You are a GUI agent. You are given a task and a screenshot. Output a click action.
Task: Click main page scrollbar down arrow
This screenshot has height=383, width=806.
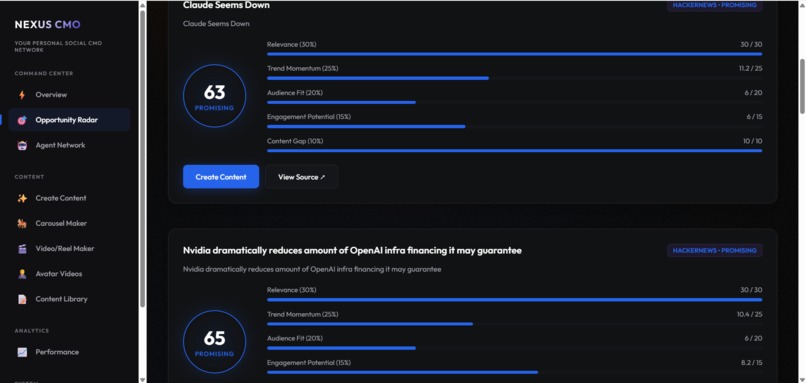pyautogui.click(x=801, y=379)
